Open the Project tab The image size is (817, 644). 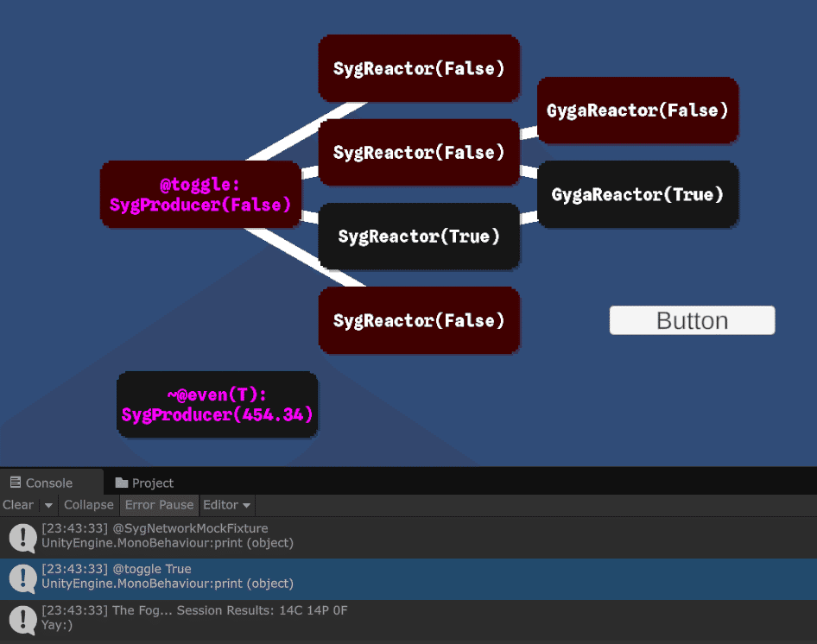tap(144, 483)
